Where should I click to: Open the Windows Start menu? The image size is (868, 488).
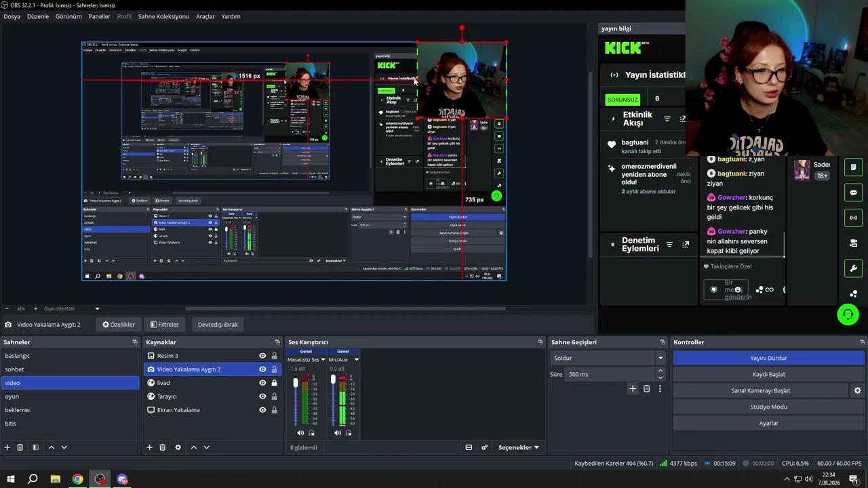click(11, 479)
